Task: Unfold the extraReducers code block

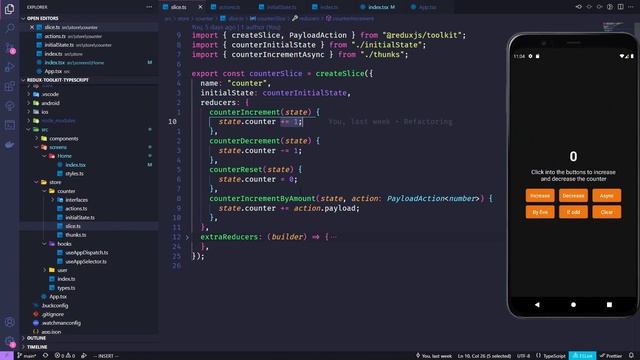Action: pyautogui.click(x=187, y=237)
